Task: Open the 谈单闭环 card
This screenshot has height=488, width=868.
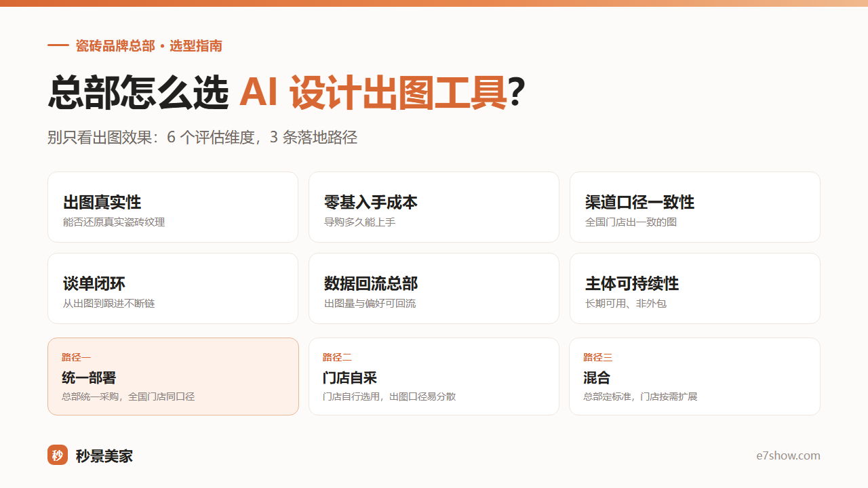Action: pyautogui.click(x=173, y=288)
